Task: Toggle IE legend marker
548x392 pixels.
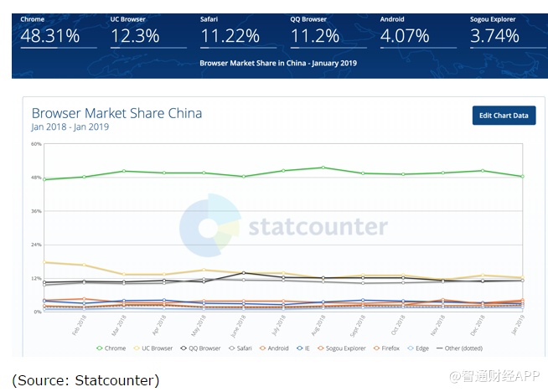Action: click(x=304, y=348)
